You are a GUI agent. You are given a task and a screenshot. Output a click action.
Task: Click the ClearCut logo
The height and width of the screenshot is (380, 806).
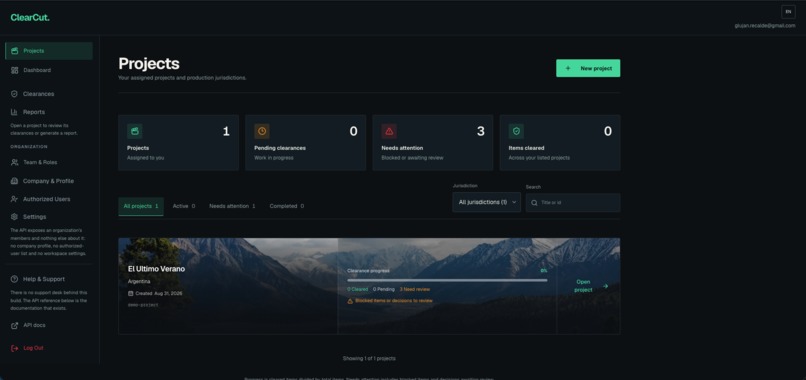point(30,17)
